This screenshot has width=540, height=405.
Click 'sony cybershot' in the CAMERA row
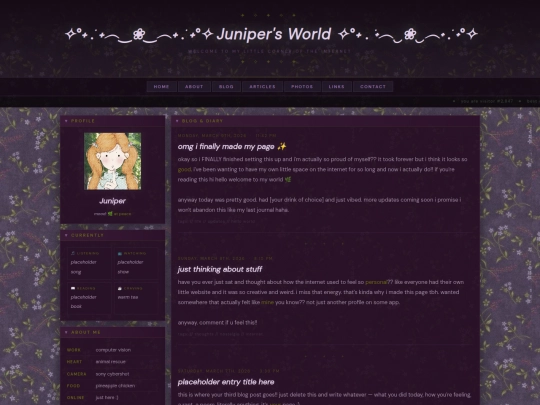pyautogui.click(x=113, y=374)
